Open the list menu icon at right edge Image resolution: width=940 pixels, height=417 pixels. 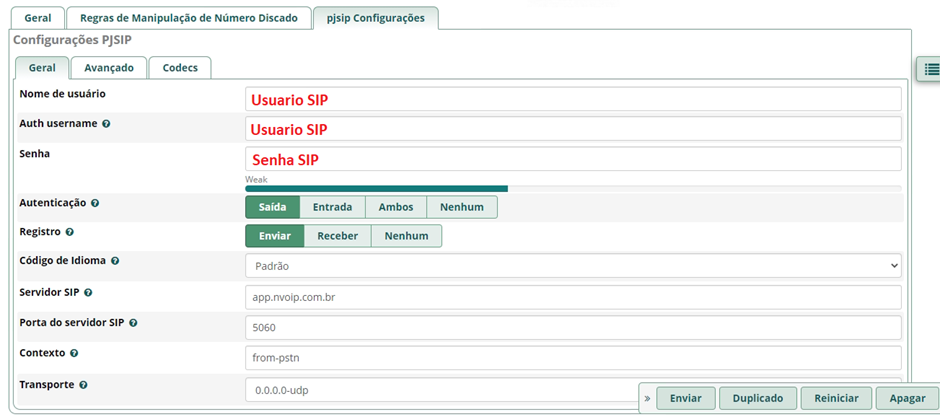click(930, 69)
